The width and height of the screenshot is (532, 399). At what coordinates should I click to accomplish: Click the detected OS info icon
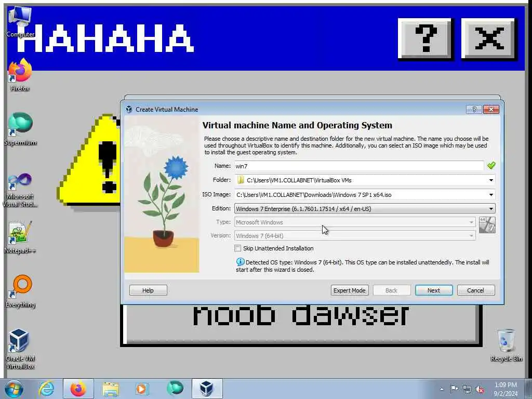[240, 262]
